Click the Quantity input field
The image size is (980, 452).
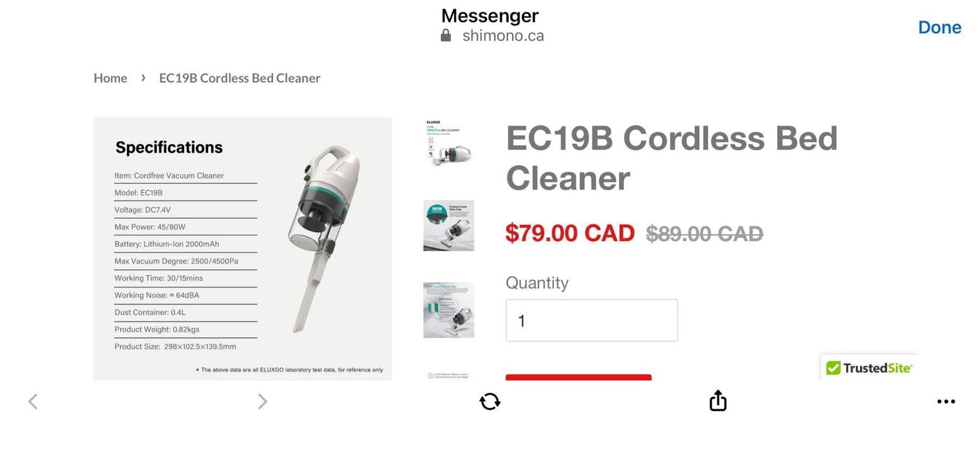591,321
